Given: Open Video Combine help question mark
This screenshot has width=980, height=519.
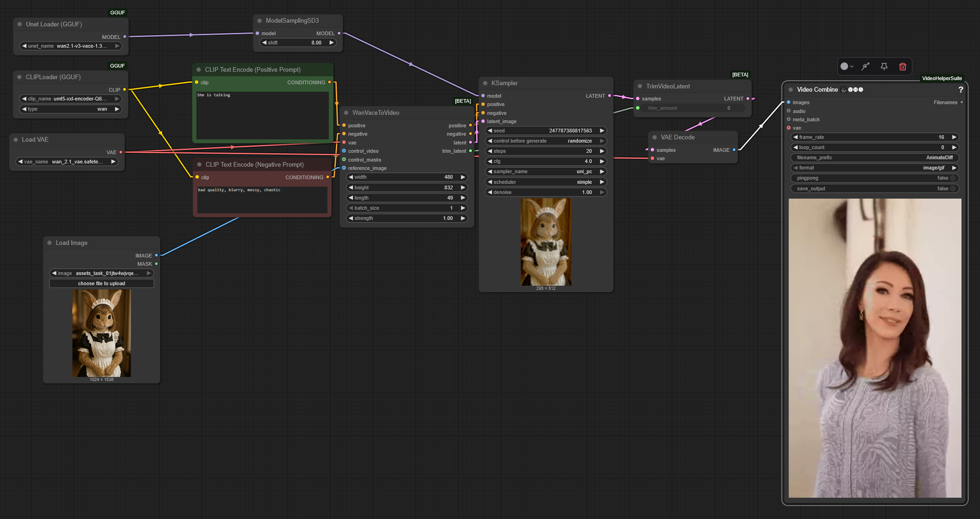Looking at the screenshot, I should pyautogui.click(x=961, y=90).
